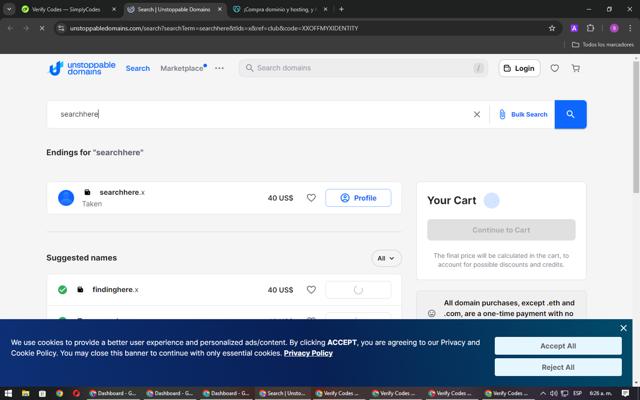Open the shopping cart icon in header
The image size is (640, 400).
tap(576, 68)
